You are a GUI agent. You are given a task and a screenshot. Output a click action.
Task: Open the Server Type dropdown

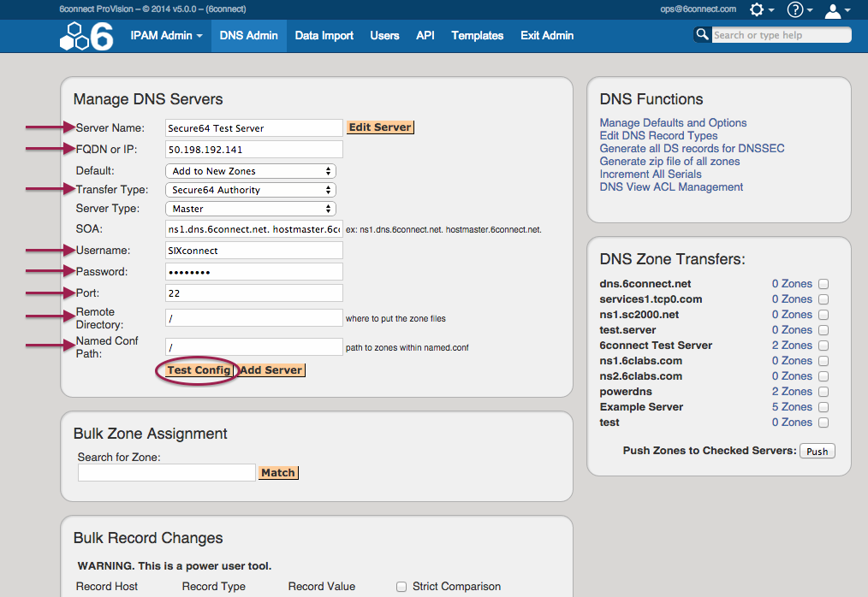252,209
